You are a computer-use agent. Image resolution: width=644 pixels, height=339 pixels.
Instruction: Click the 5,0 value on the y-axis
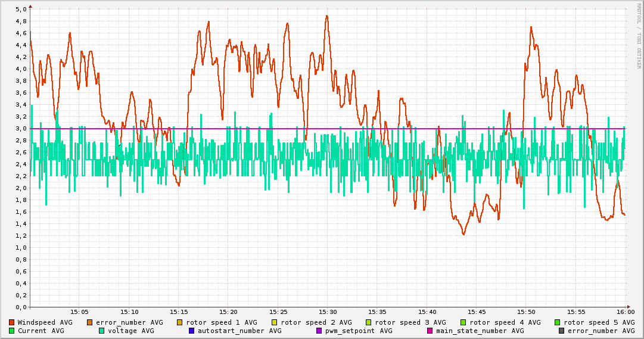pos(21,10)
